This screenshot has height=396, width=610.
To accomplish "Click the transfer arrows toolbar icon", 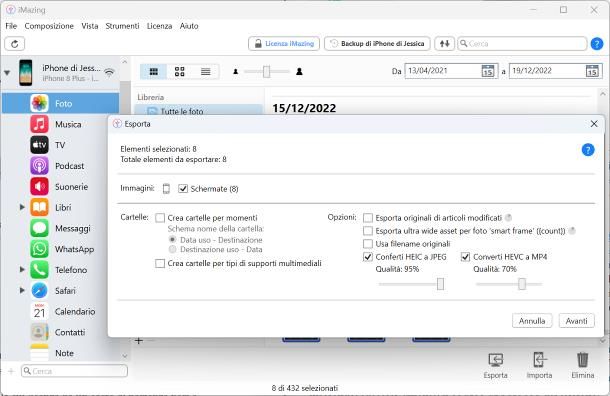I will coord(444,44).
